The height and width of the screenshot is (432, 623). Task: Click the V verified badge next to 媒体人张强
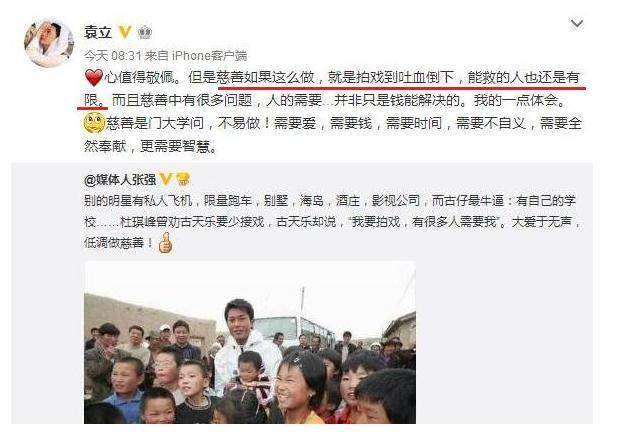(166, 179)
